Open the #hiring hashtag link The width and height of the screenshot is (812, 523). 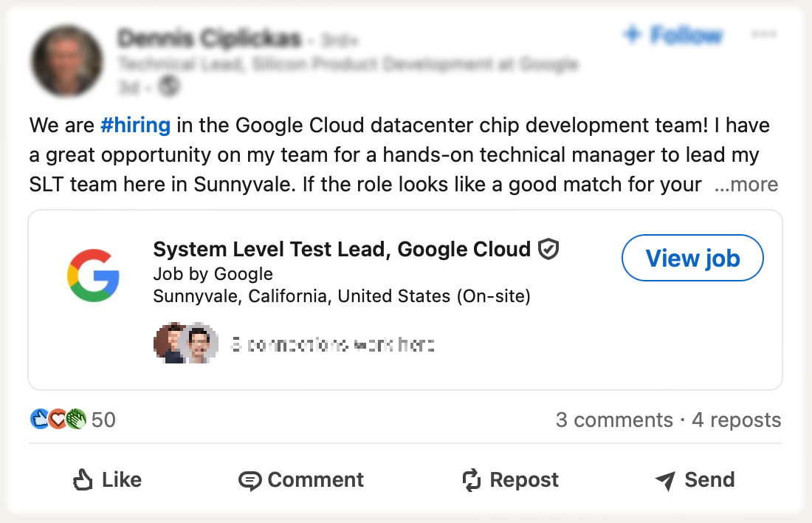pyautogui.click(x=135, y=126)
